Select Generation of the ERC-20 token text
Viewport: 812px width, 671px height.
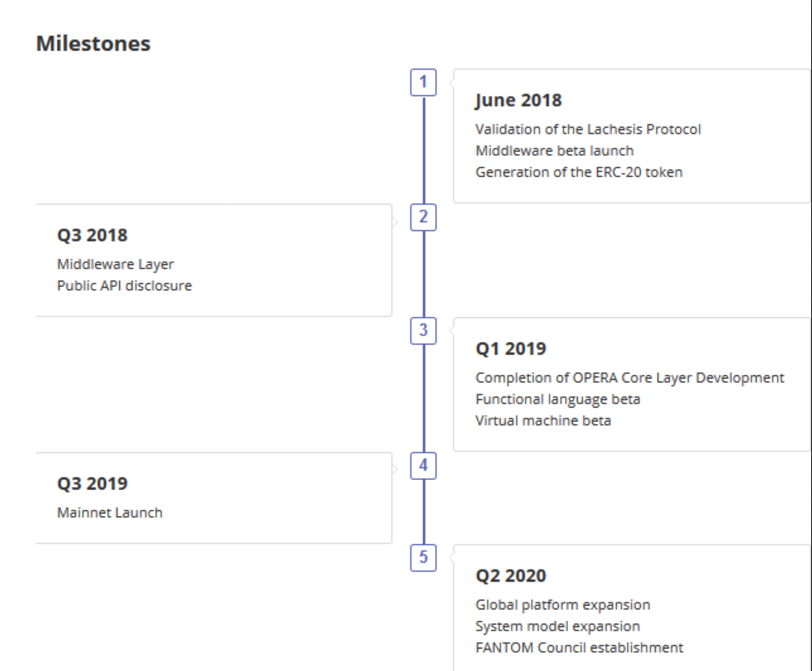(x=579, y=172)
